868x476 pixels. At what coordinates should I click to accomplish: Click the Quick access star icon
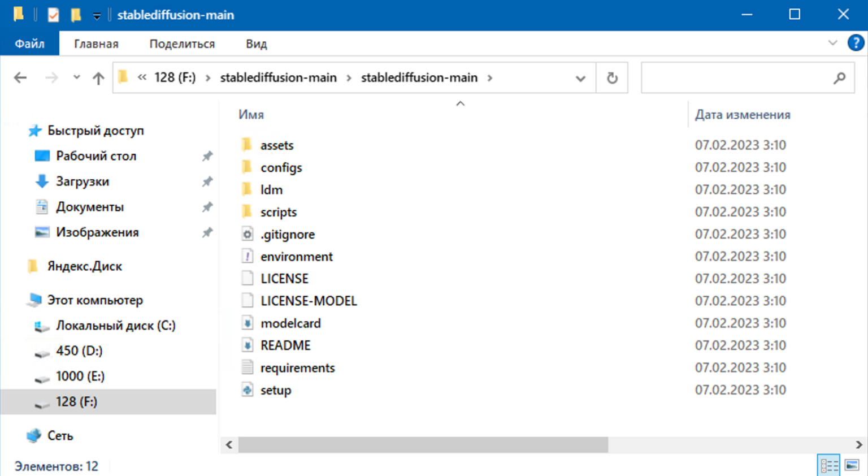[35, 131]
